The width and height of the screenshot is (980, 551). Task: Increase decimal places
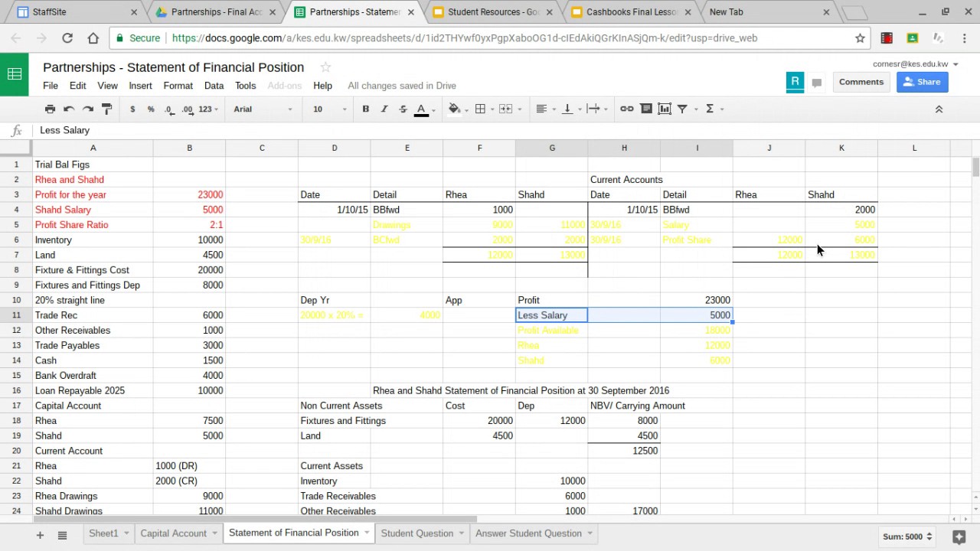pyautogui.click(x=188, y=109)
